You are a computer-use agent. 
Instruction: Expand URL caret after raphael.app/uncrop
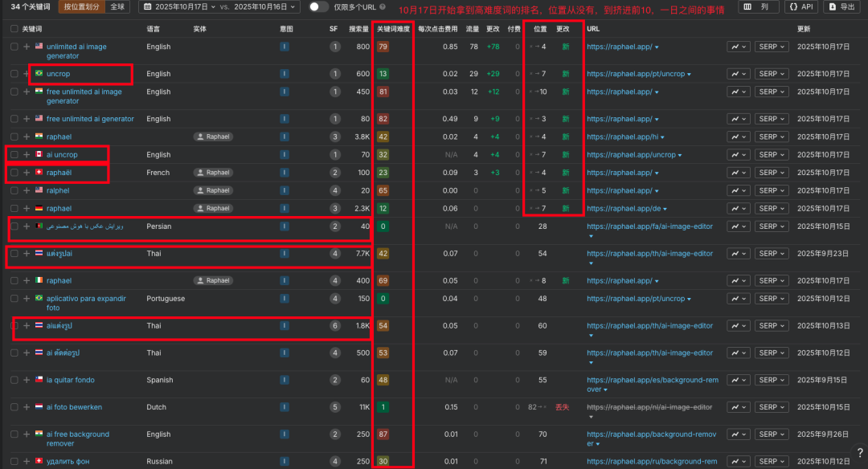click(x=680, y=156)
